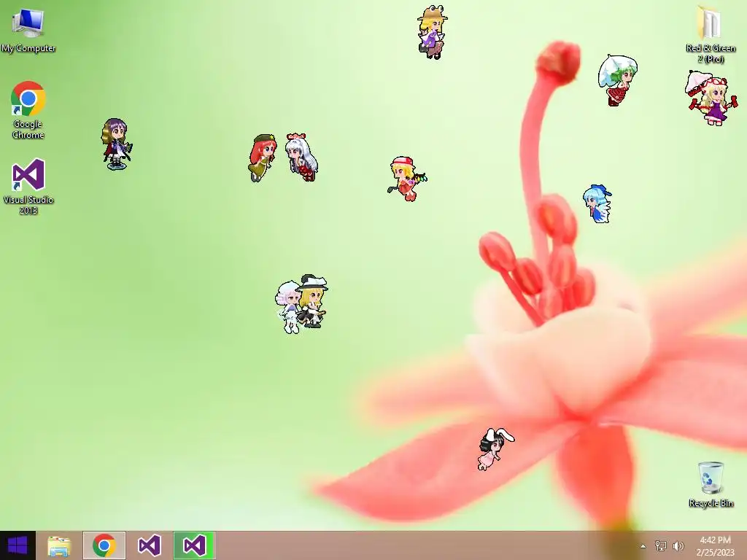Click the first Visual Studio taskbar icon

pyautogui.click(x=149, y=545)
